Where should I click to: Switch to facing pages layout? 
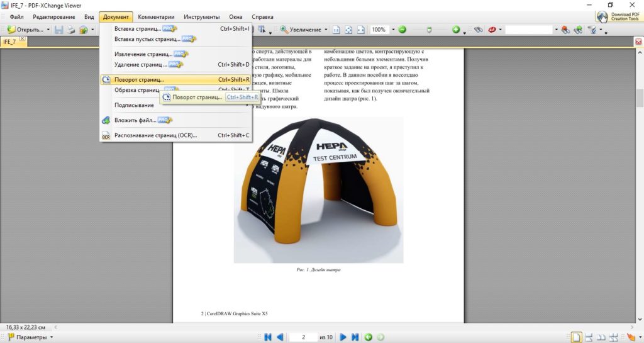(600, 337)
